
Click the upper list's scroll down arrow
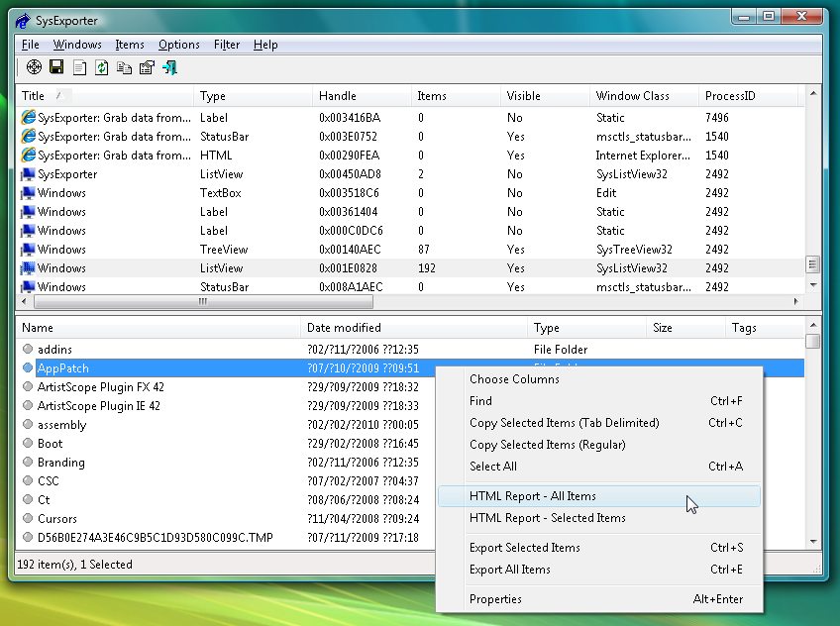tap(813, 285)
